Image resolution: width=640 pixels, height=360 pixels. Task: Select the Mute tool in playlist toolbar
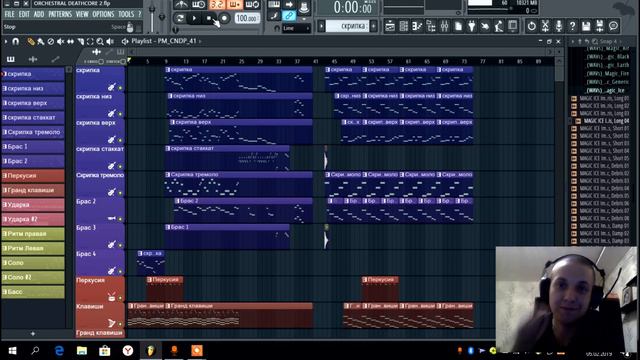(x=60, y=41)
